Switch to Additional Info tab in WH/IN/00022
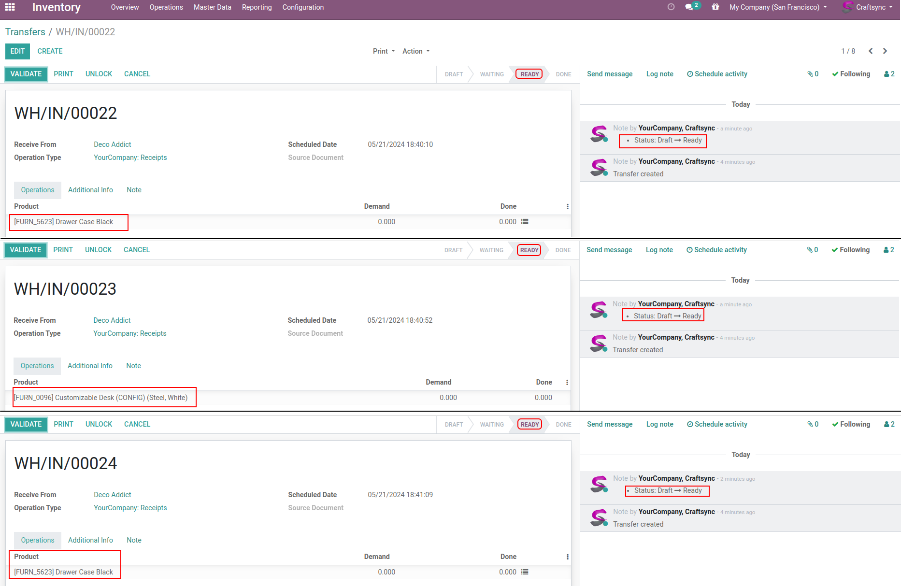Viewport: 901px width, 588px height. (x=90, y=190)
